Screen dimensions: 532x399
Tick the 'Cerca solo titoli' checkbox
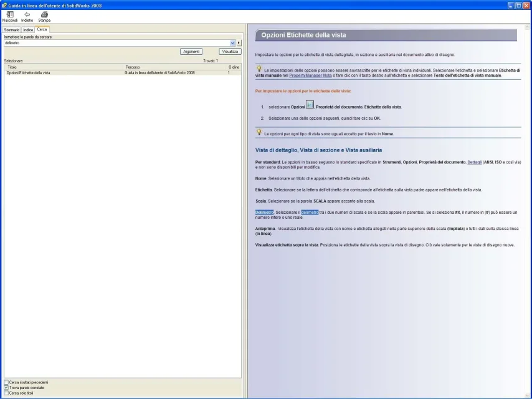7,393
